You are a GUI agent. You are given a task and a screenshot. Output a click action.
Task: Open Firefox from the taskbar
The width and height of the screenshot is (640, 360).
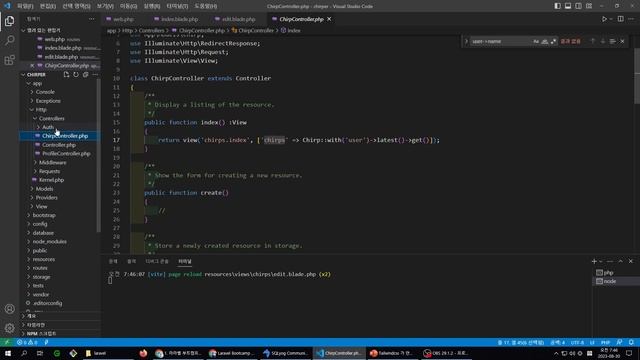click(143, 353)
